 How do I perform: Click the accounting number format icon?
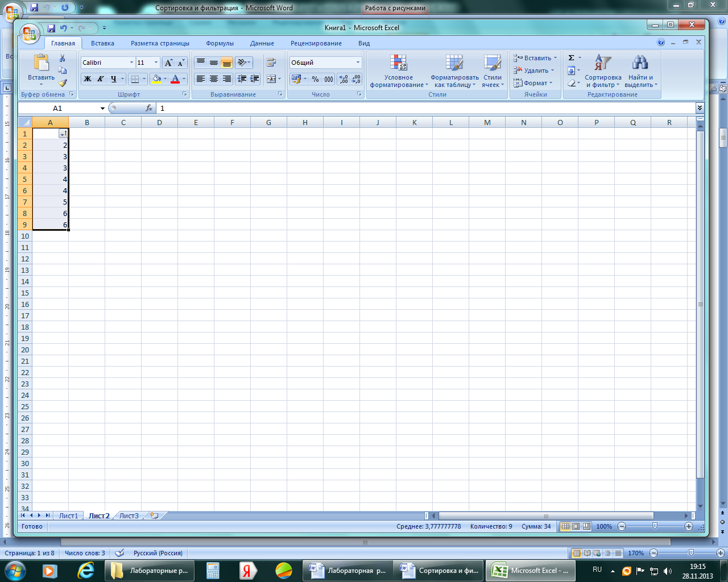coord(296,79)
